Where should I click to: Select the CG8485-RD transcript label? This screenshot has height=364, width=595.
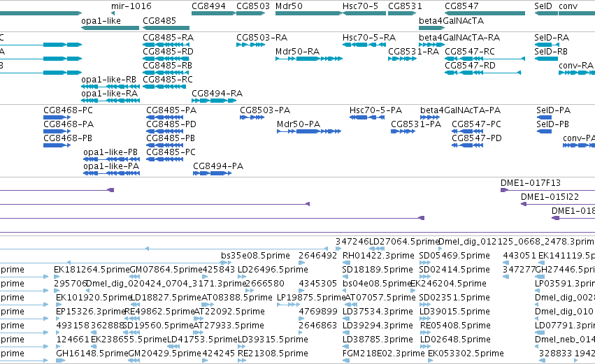click(168, 52)
